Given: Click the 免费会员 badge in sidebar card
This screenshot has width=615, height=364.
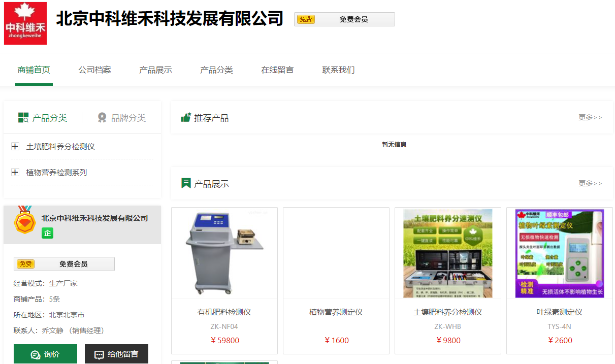Looking at the screenshot, I should click(64, 264).
